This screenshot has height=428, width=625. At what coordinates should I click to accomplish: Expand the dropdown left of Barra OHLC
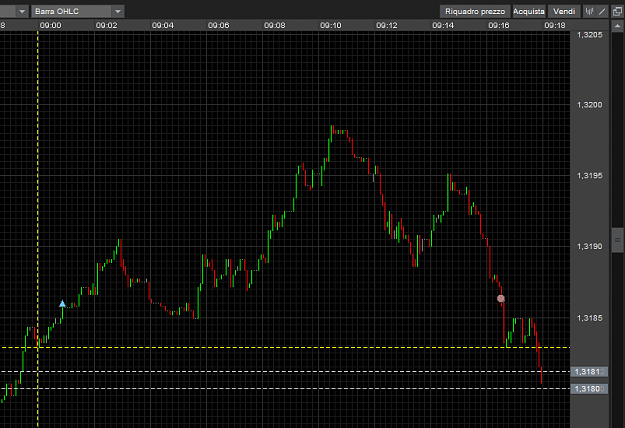22,11
